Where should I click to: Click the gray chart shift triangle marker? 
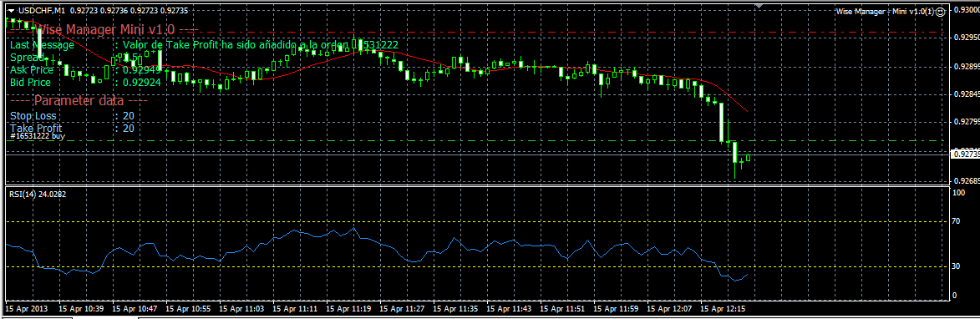759,6
